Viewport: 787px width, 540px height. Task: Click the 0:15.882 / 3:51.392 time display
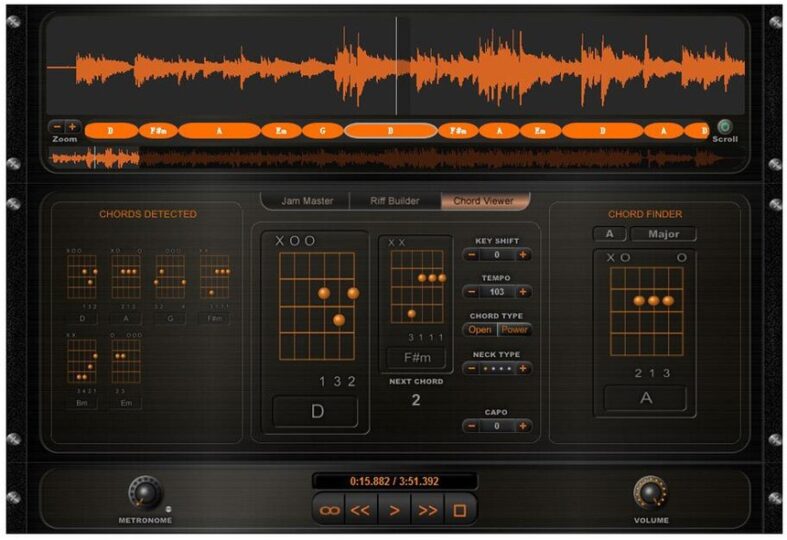[395, 481]
